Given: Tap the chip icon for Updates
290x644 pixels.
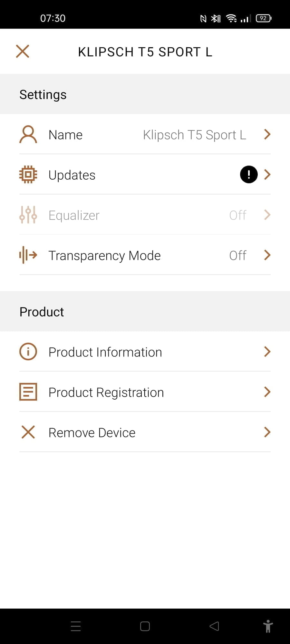Looking at the screenshot, I should (28, 175).
